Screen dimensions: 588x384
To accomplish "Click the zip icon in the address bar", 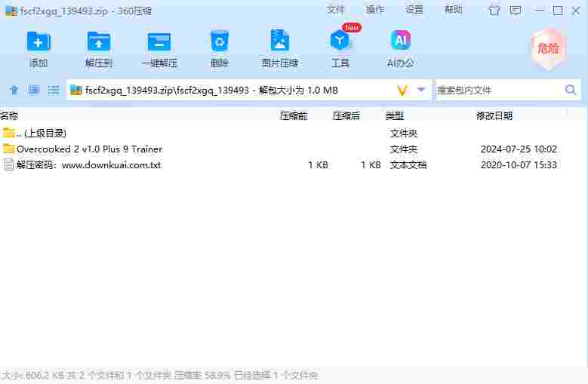I will coord(75,91).
